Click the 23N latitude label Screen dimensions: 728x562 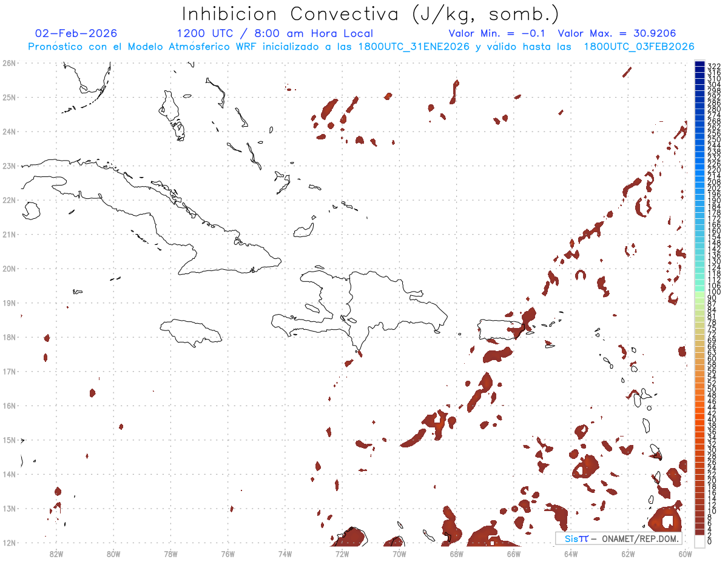click(x=9, y=166)
